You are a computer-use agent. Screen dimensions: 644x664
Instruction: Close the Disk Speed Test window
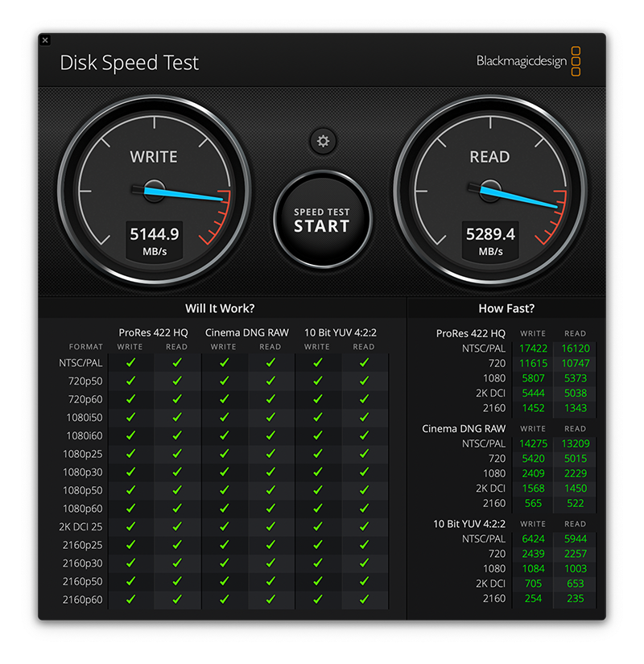(45, 40)
